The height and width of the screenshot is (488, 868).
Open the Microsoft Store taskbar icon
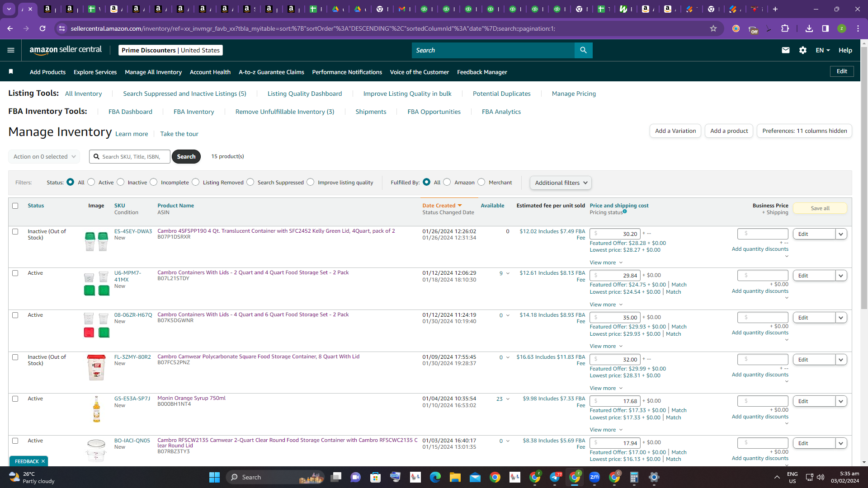point(375,477)
